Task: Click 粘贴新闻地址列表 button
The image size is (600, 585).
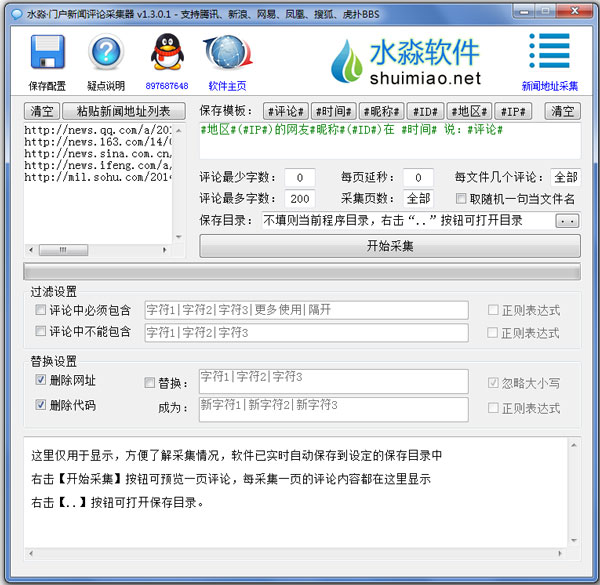Action: 124,111
